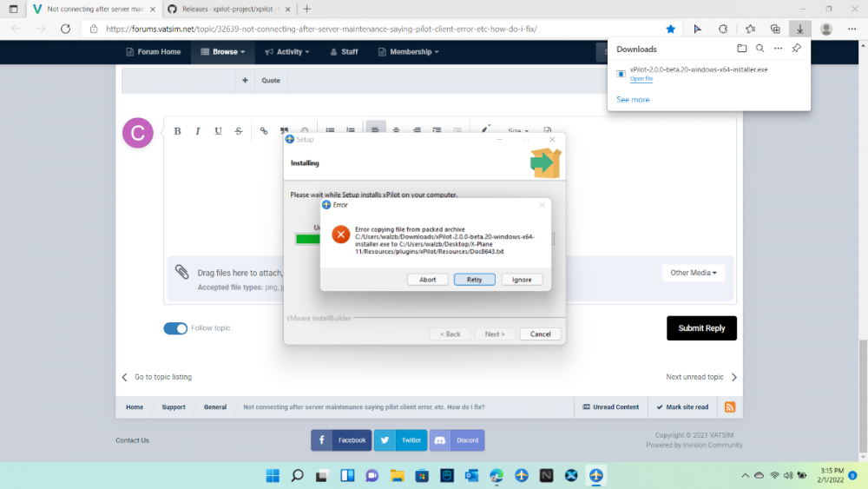Open the Support breadcrumb
The height and width of the screenshot is (489, 868).
[174, 407]
